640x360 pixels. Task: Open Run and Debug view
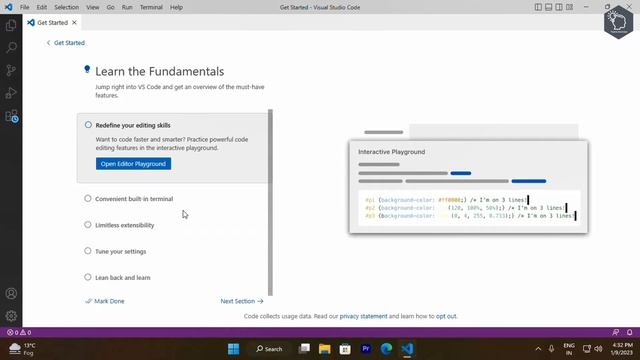(11, 93)
